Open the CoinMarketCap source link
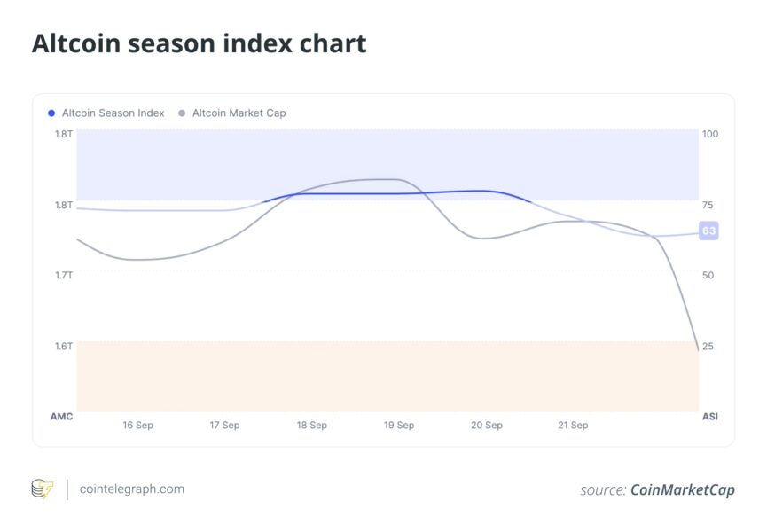Screen dimensions: 767x532 pyautogui.click(x=682, y=489)
